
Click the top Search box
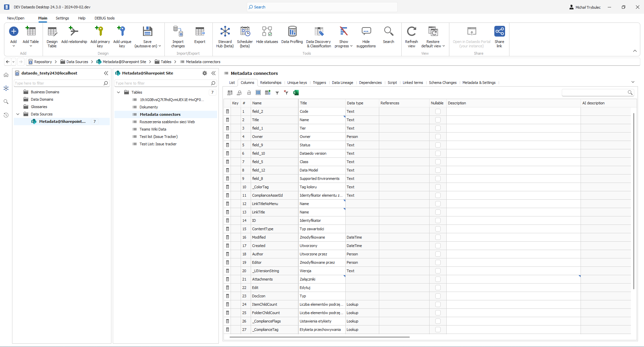[x=322, y=7]
